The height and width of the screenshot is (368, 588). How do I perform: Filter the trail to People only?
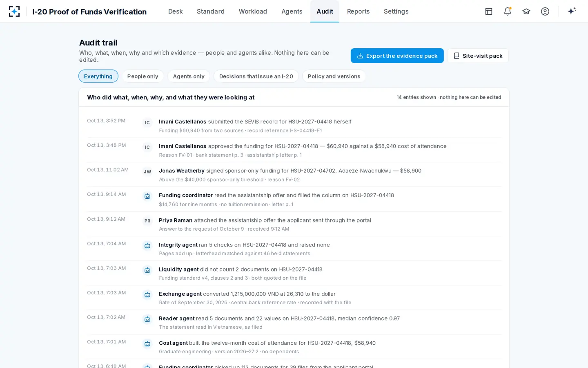143,76
